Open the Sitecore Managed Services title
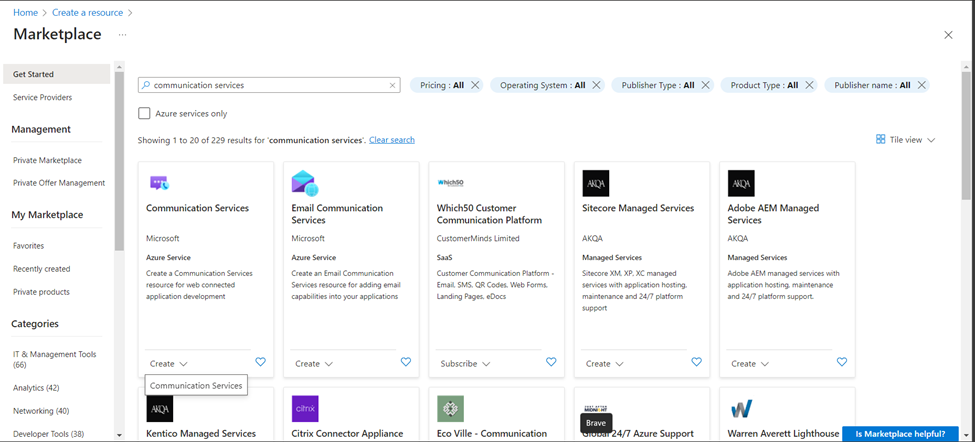Screen dimensions: 975x442 [638, 208]
